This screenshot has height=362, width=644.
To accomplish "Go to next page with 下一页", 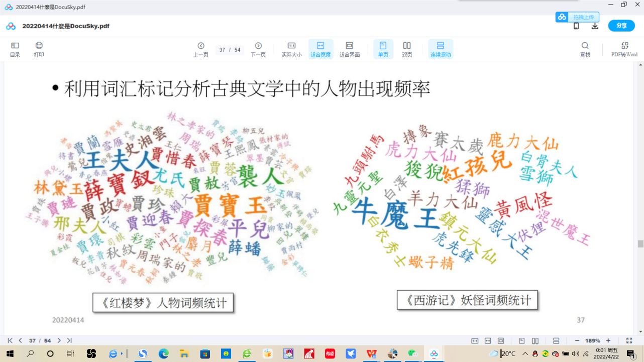I will coord(258,49).
